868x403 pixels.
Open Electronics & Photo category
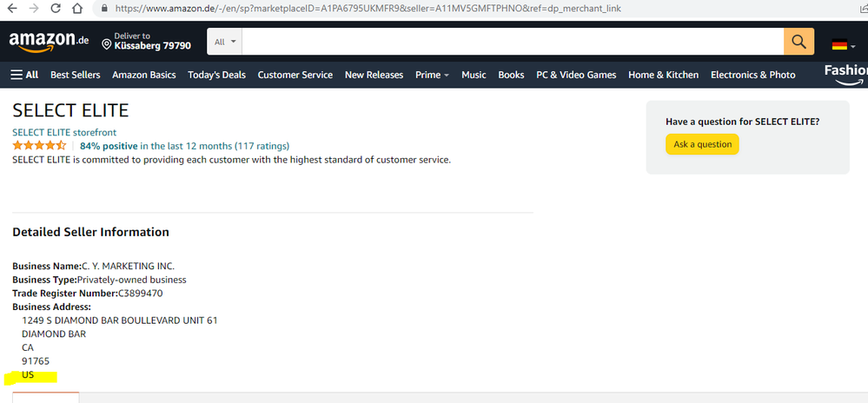tap(752, 75)
